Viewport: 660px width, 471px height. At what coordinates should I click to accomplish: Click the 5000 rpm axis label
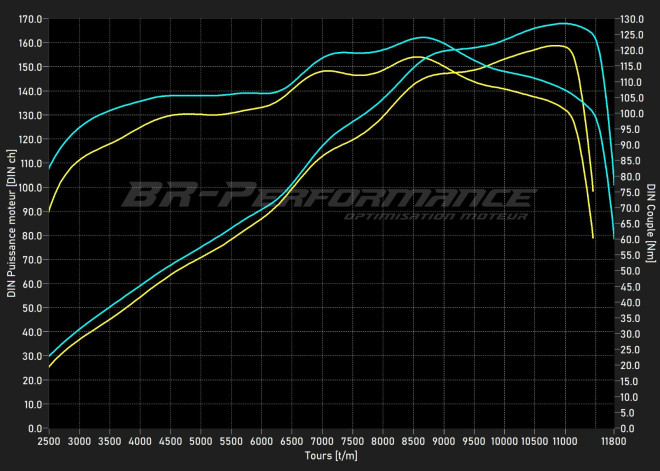[x=201, y=440]
